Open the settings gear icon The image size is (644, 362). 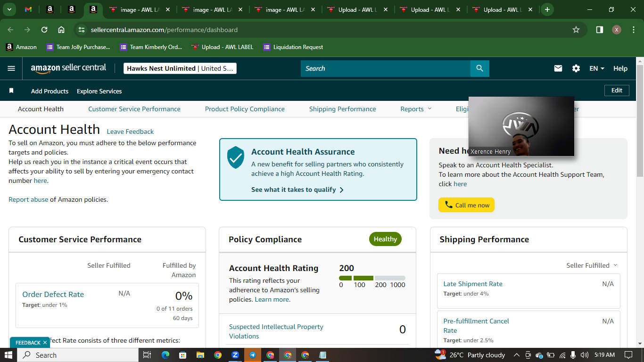pyautogui.click(x=576, y=68)
